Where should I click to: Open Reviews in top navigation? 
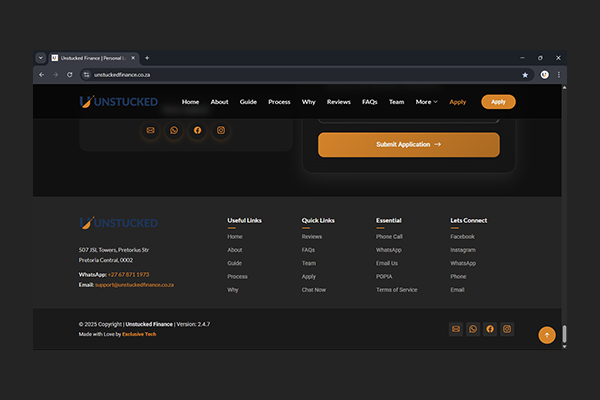(339, 102)
